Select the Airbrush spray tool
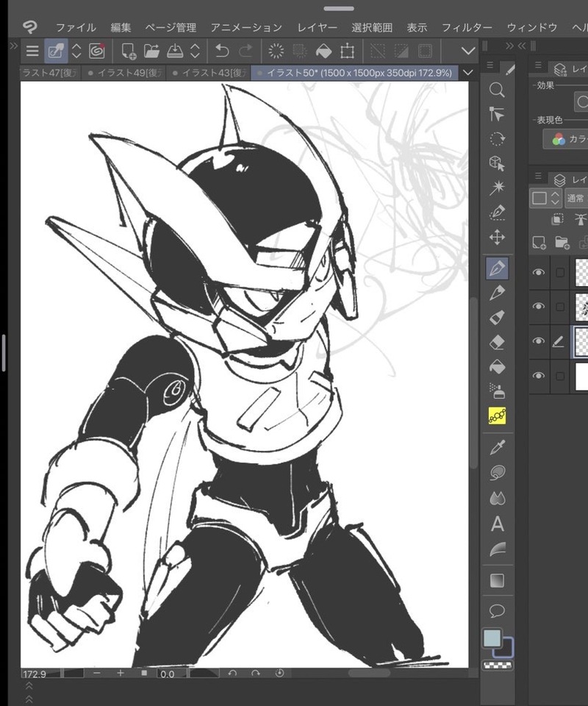This screenshot has height=706, width=588. coord(497,391)
